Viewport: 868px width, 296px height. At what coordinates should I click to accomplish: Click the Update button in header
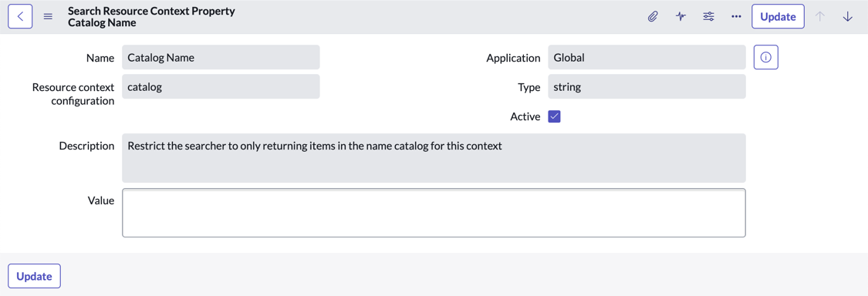(778, 17)
